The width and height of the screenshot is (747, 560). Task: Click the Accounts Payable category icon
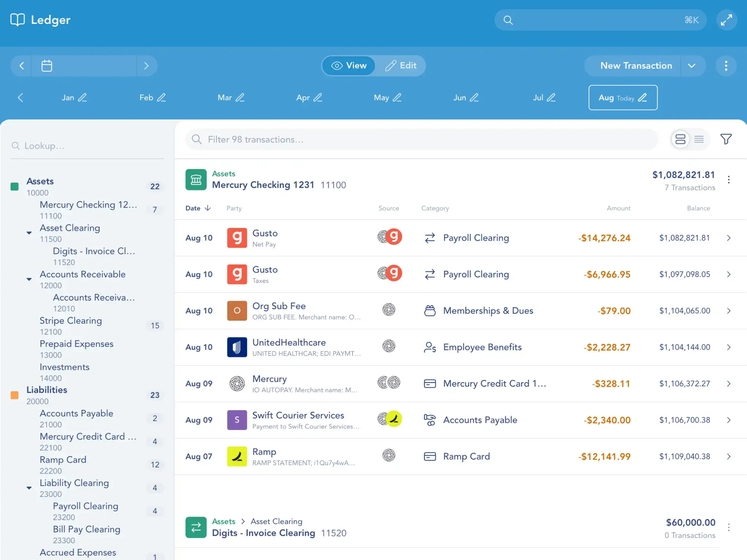(430, 420)
